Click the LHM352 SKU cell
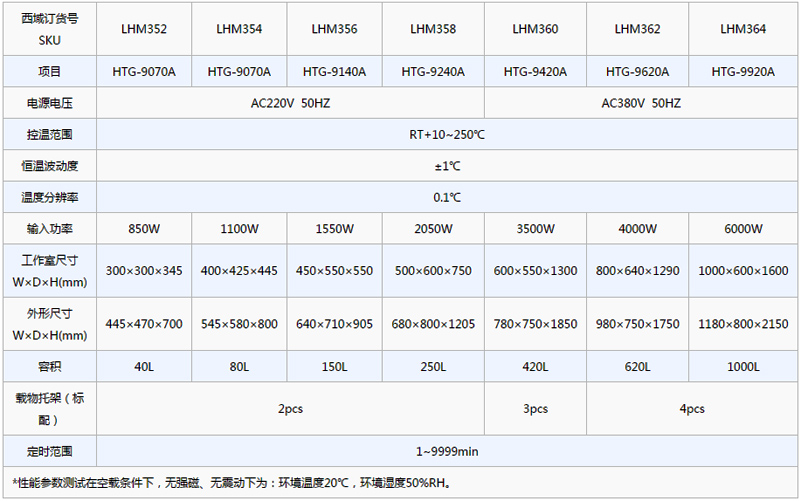This screenshot has width=800, height=501. click(143, 30)
